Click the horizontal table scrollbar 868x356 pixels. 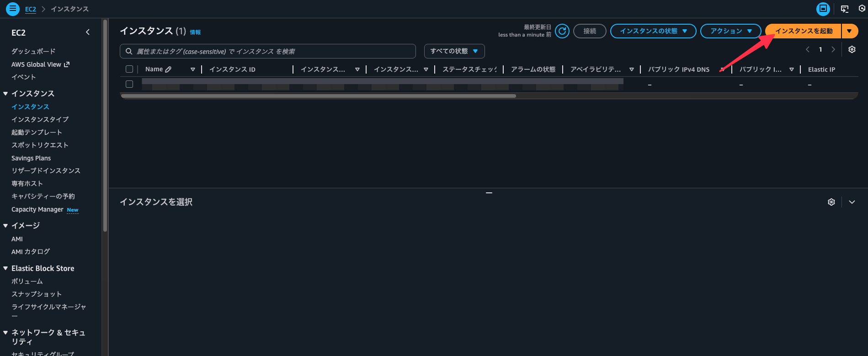pos(318,96)
